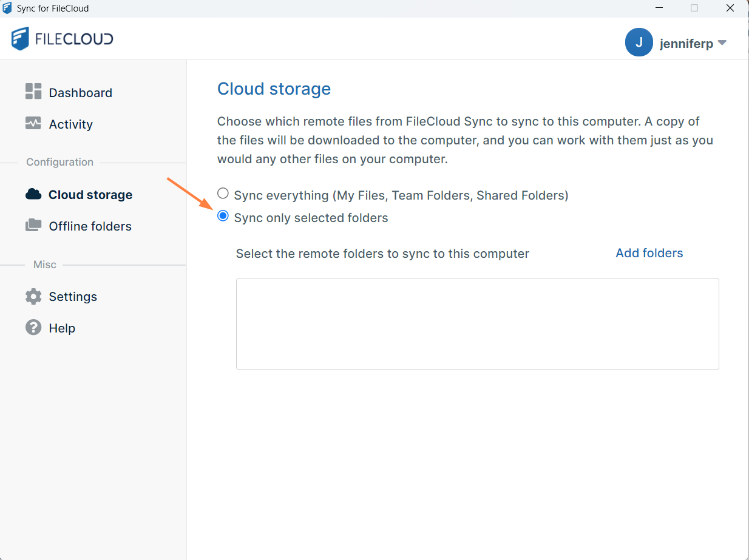
Task: Click the user avatar circle J
Action: (x=639, y=42)
